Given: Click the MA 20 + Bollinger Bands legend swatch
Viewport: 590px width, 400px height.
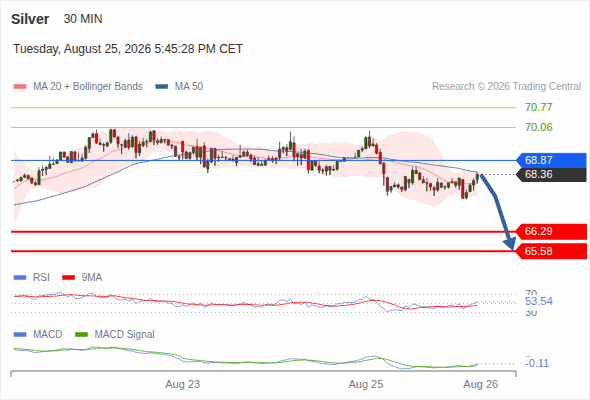Looking at the screenshot, I should coord(20,87).
